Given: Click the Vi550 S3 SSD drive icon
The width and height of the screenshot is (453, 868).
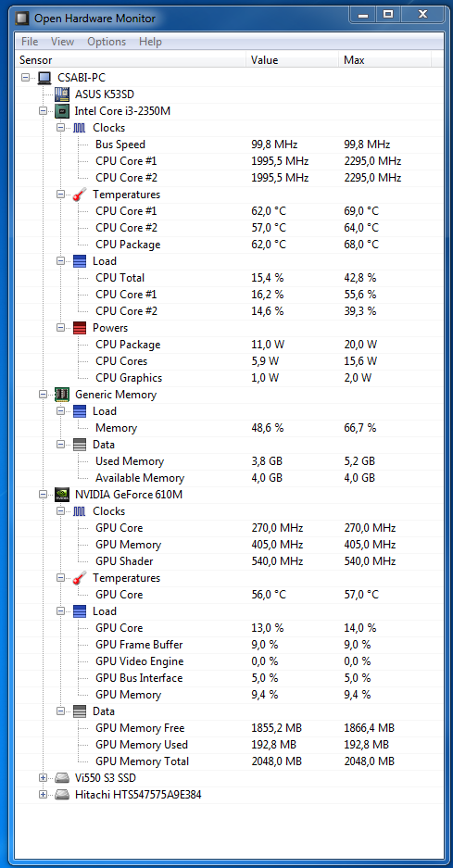Looking at the screenshot, I should (x=62, y=778).
